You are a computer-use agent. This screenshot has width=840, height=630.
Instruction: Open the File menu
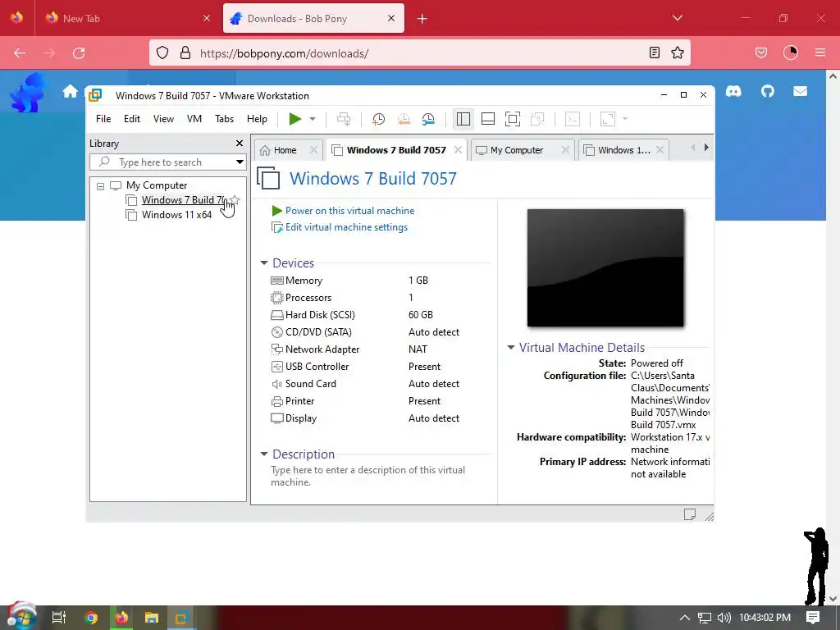[x=103, y=119]
